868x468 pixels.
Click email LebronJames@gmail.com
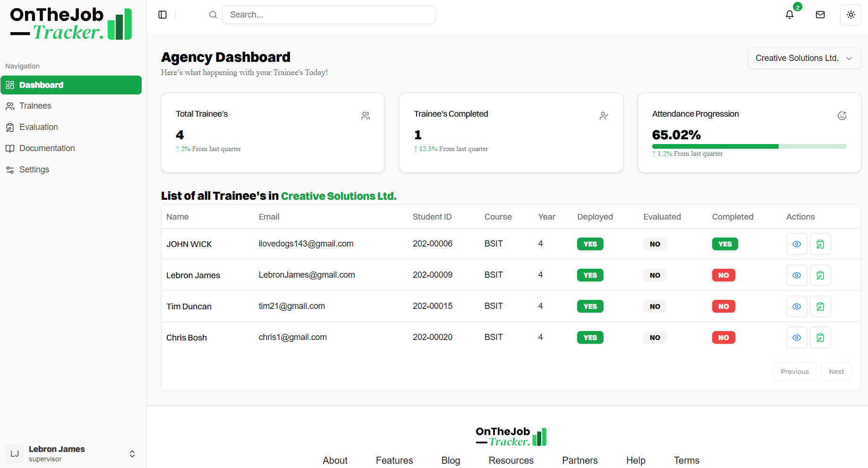click(x=307, y=275)
